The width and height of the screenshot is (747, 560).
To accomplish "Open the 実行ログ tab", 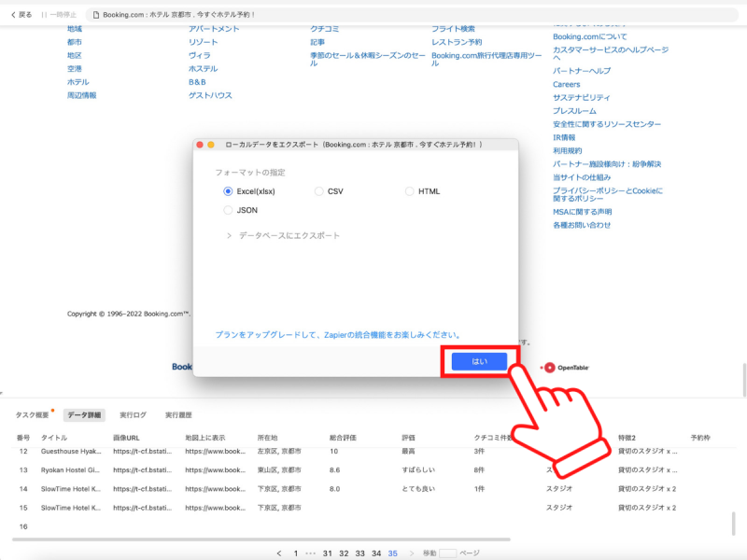I will click(x=133, y=415).
